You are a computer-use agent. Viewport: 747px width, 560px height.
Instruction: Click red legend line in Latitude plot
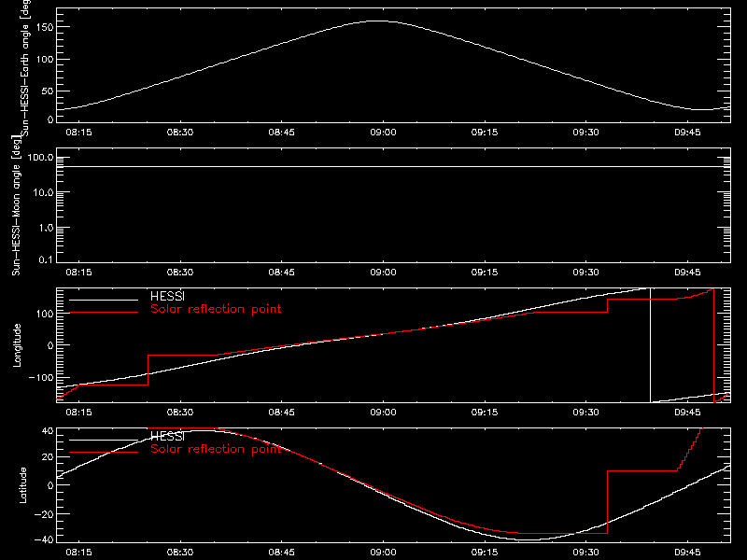point(104,453)
